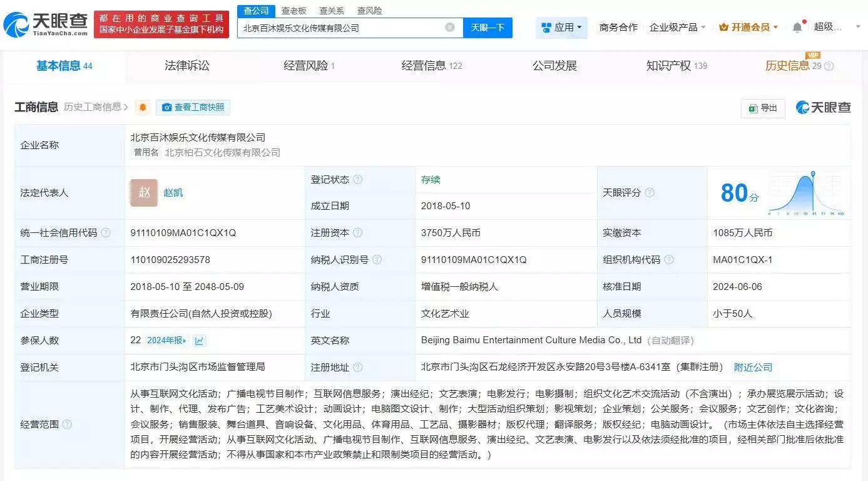Click help icon beside 纳税人识别号
This screenshot has height=481, width=868.
(377, 260)
